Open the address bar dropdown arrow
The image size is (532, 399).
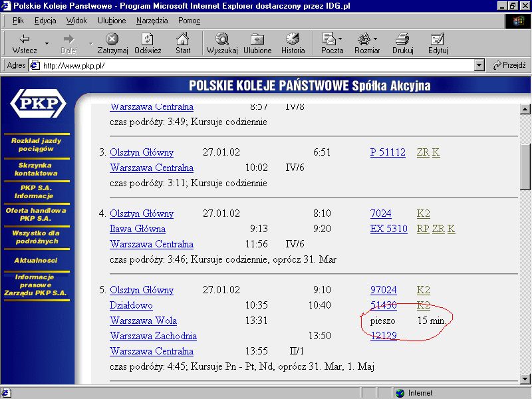click(479, 65)
